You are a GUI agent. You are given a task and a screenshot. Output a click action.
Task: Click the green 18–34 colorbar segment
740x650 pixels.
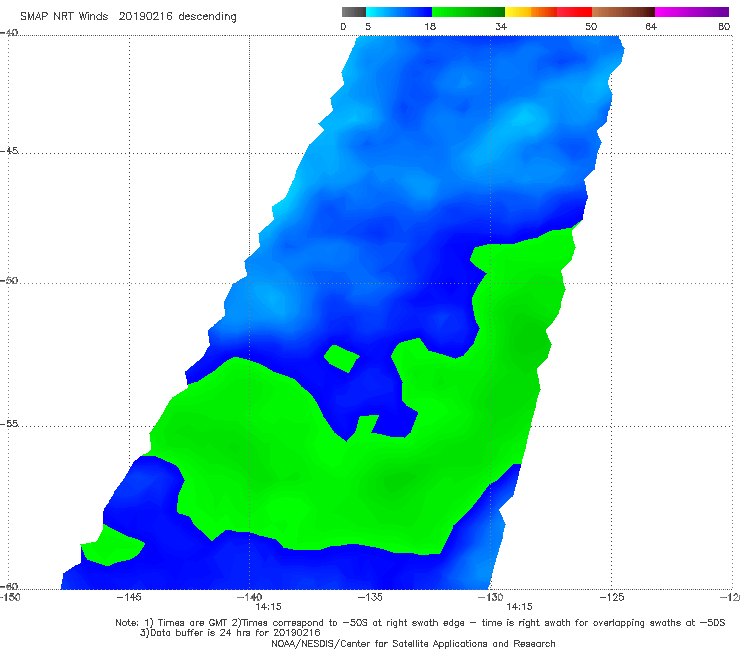(468, 12)
